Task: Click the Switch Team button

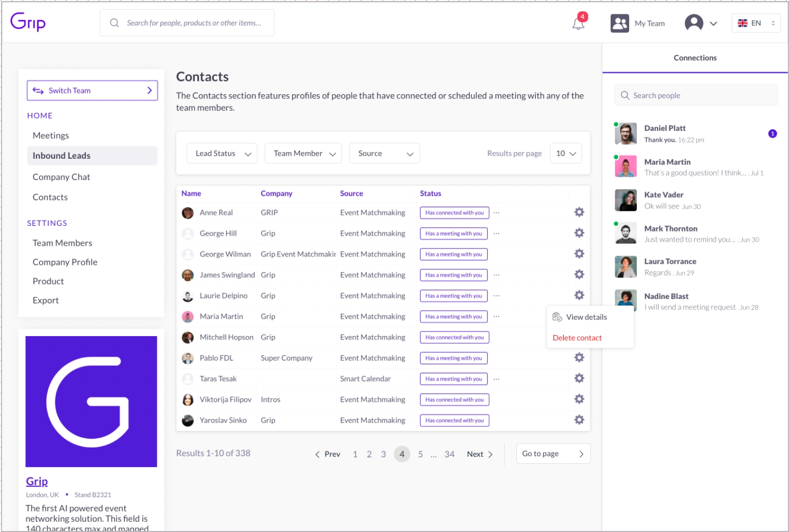Action: [x=92, y=91]
